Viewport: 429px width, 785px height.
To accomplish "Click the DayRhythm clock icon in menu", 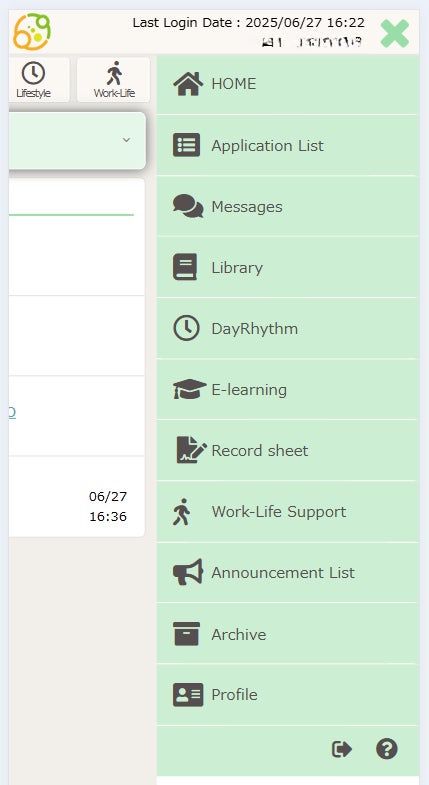I will 186,328.
